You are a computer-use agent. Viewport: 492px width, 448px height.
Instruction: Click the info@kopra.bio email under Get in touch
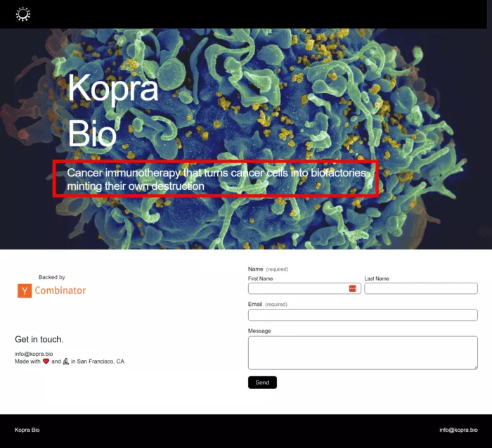point(34,354)
